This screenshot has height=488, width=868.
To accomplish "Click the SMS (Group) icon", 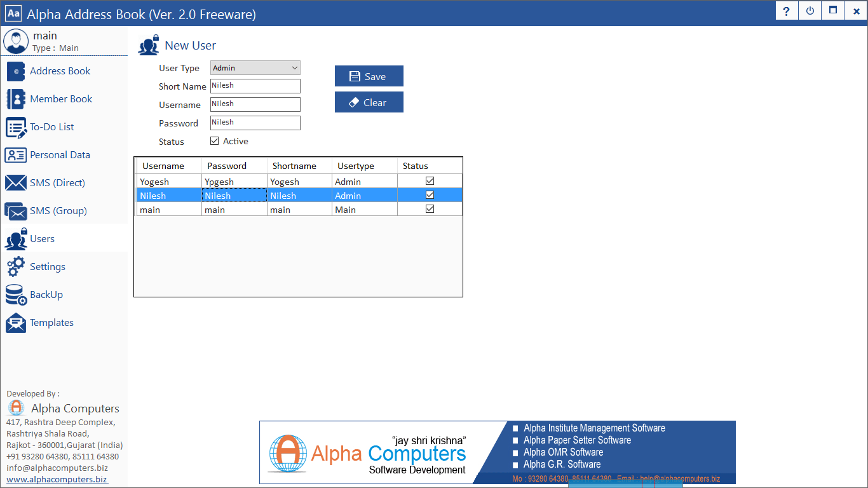I will pos(16,211).
